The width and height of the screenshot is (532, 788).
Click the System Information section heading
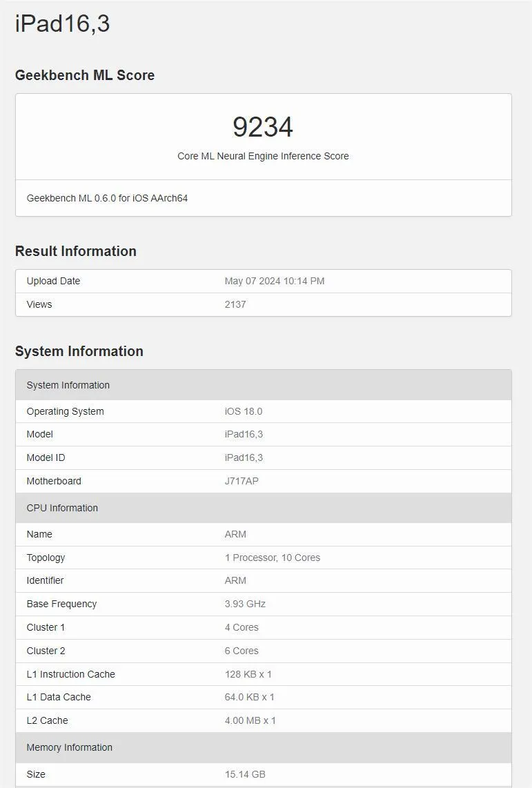tap(79, 351)
